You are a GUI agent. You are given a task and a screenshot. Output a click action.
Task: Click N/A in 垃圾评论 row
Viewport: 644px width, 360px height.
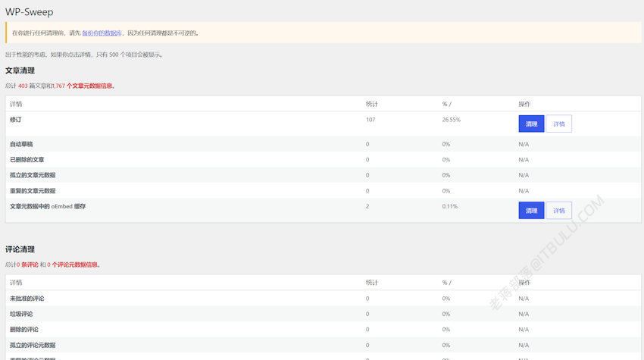click(x=524, y=314)
